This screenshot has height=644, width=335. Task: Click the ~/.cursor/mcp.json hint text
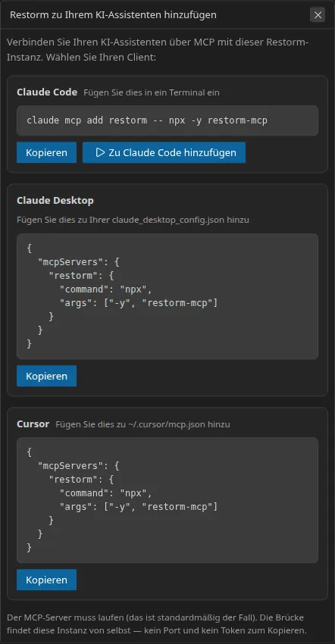(142, 424)
